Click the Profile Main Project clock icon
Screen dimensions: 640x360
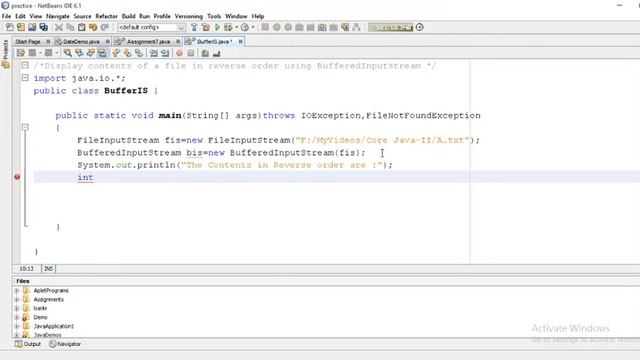(x=244, y=27)
